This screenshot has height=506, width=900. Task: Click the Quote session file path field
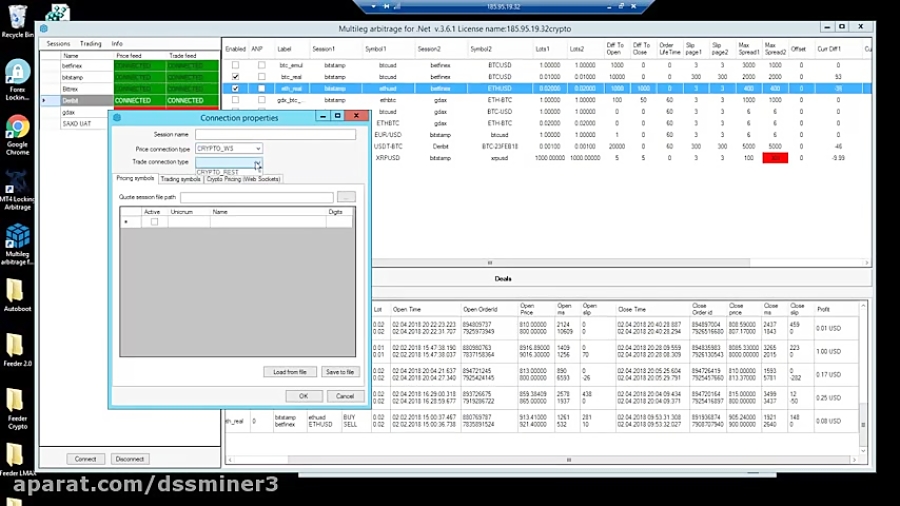tap(257, 197)
